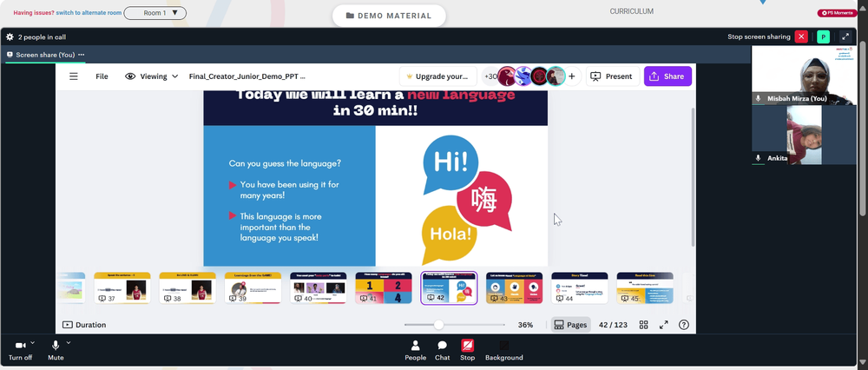The width and height of the screenshot is (868, 370).
Task: Open the help question mark icon
Action: click(684, 325)
